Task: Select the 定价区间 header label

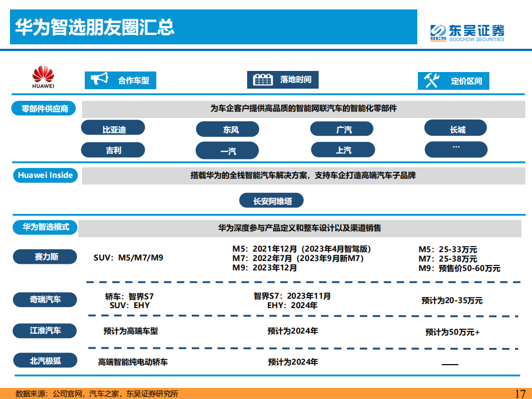Action: coord(467,81)
